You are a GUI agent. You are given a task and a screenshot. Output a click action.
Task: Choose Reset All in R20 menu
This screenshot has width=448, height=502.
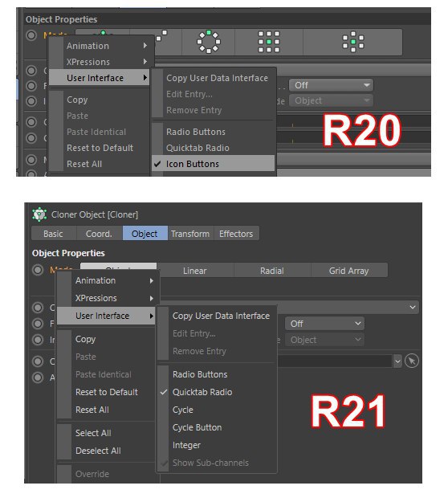tap(100, 164)
